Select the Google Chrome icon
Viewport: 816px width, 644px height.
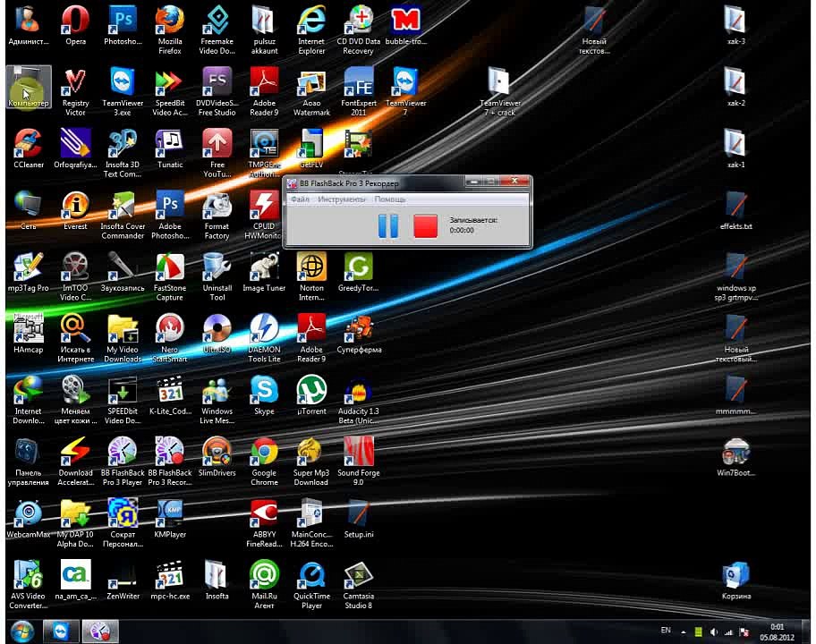coord(264,462)
